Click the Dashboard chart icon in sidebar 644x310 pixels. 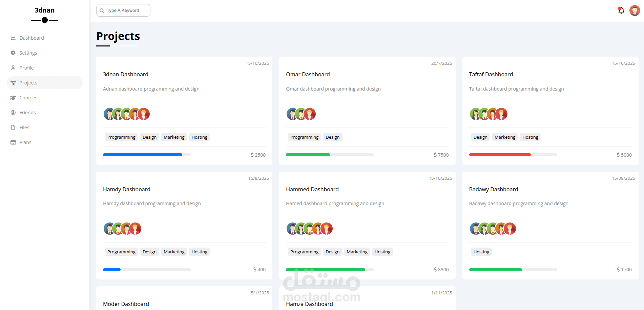13,38
